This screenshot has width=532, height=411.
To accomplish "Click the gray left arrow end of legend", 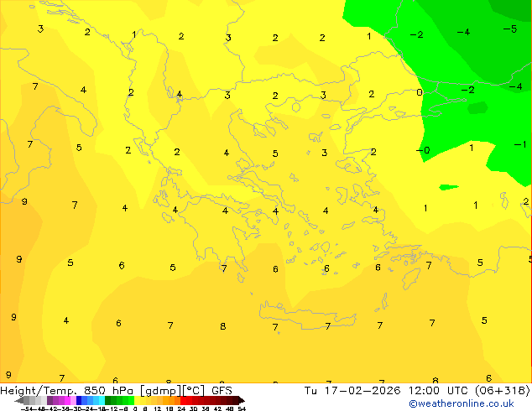I will (x=19, y=400).
